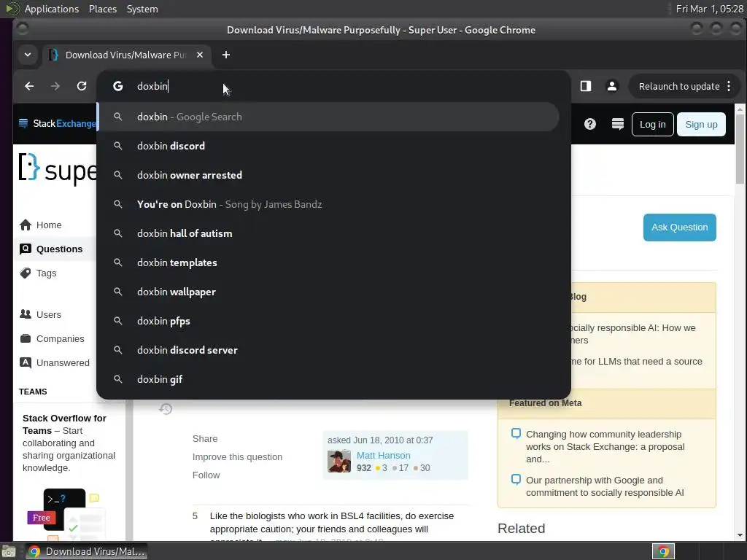The width and height of the screenshot is (747, 560).
Task: Click the Google G search engine icon
Action: 117,86
